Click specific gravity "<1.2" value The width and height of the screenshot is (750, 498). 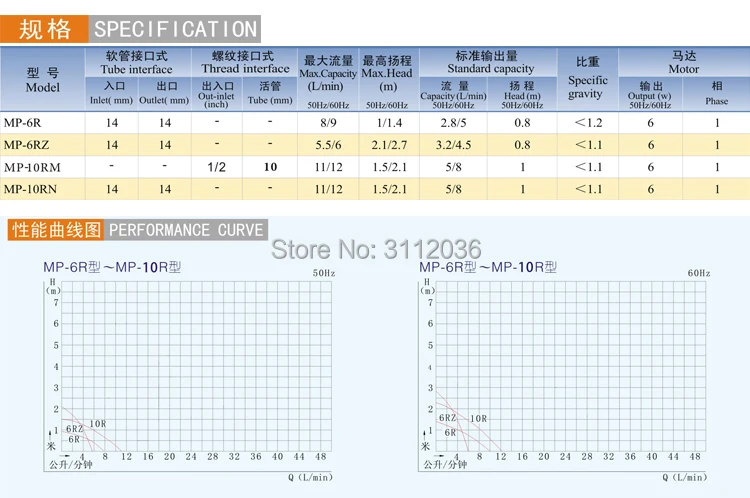pyautogui.click(x=588, y=123)
